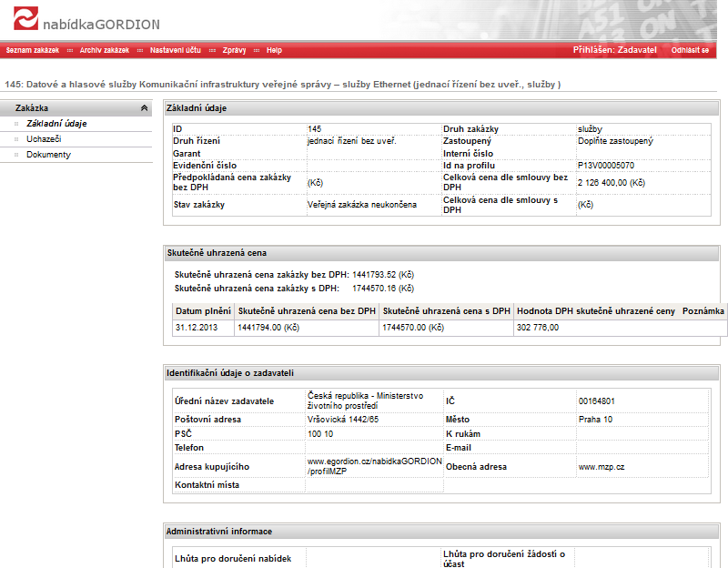Select Základní údaje in the sidebar

[x=56, y=123]
